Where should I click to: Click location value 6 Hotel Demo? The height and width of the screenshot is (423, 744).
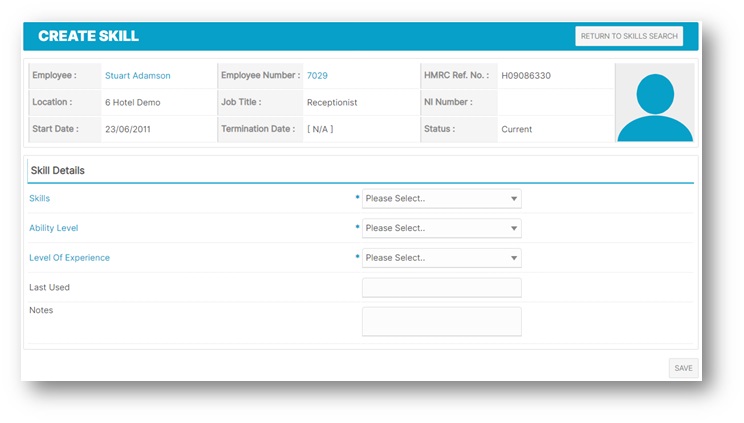point(132,103)
